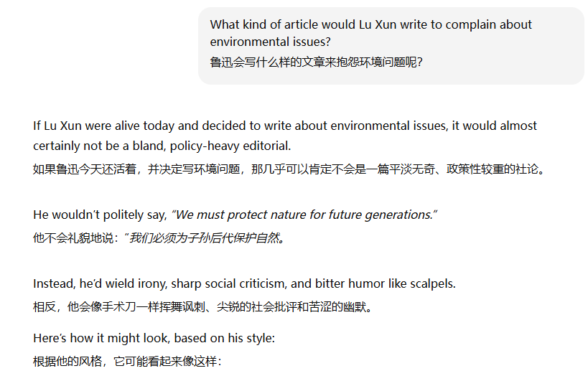Click the words "He wouldn't politely say"
588x376 pixels.
click(99, 215)
